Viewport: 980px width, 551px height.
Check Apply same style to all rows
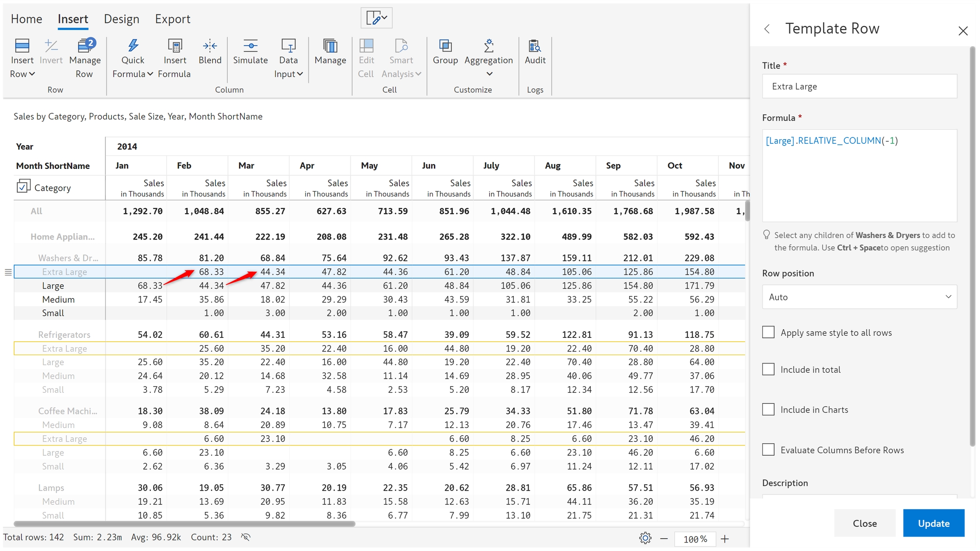[x=768, y=332]
